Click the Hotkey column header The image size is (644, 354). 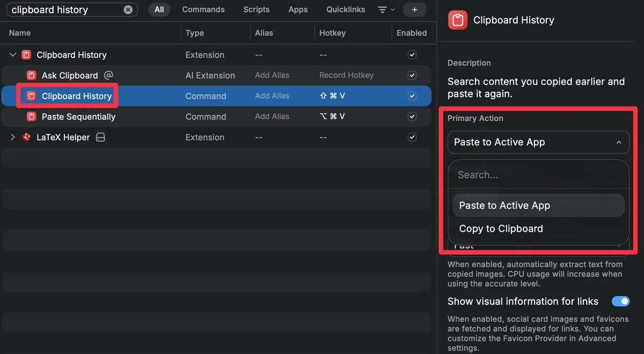[332, 33]
